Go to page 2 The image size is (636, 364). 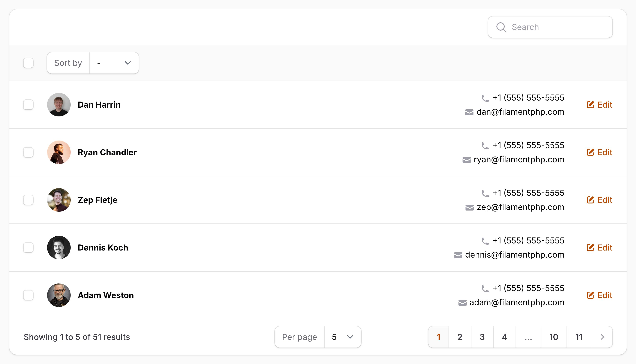click(x=460, y=337)
